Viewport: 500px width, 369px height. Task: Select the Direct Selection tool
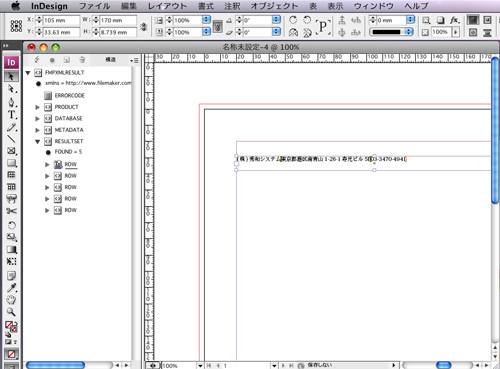11,89
